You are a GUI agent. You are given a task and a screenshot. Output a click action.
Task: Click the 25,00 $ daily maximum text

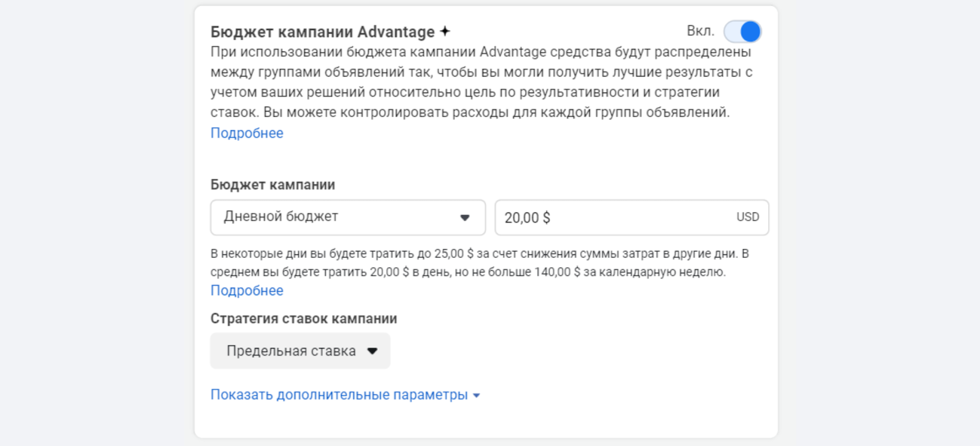click(x=453, y=254)
